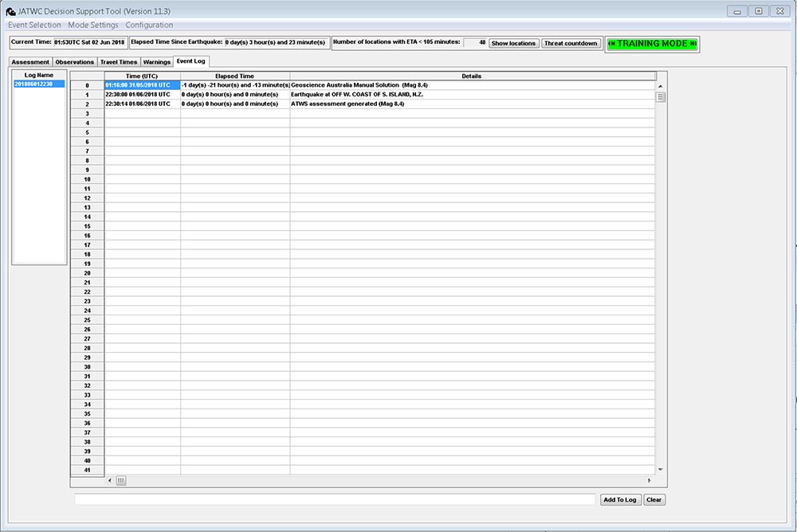Click the green TRAINING MODE indicator
Screen dimensions: 797x532
coord(652,44)
